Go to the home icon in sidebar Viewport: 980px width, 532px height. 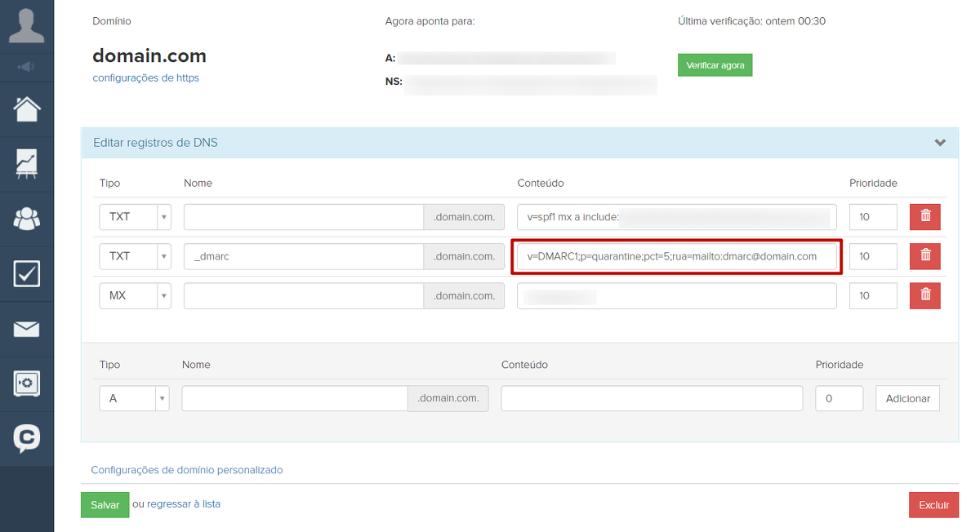click(x=26, y=109)
